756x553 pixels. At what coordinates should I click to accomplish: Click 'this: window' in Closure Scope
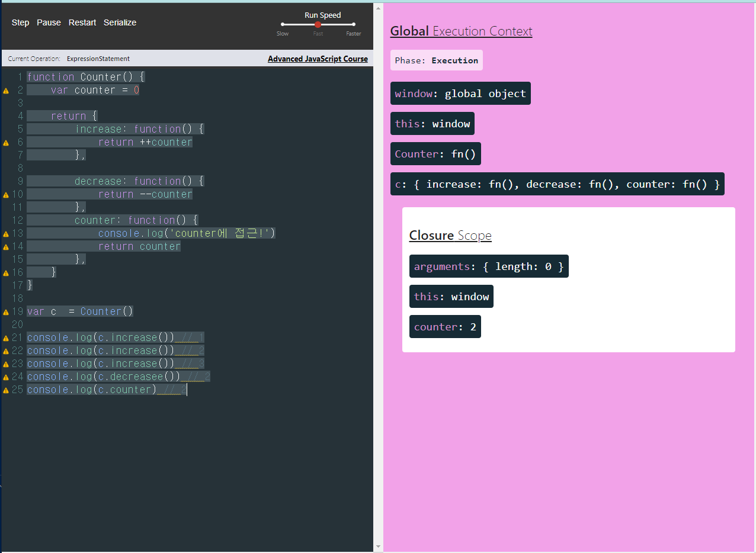pos(451,297)
